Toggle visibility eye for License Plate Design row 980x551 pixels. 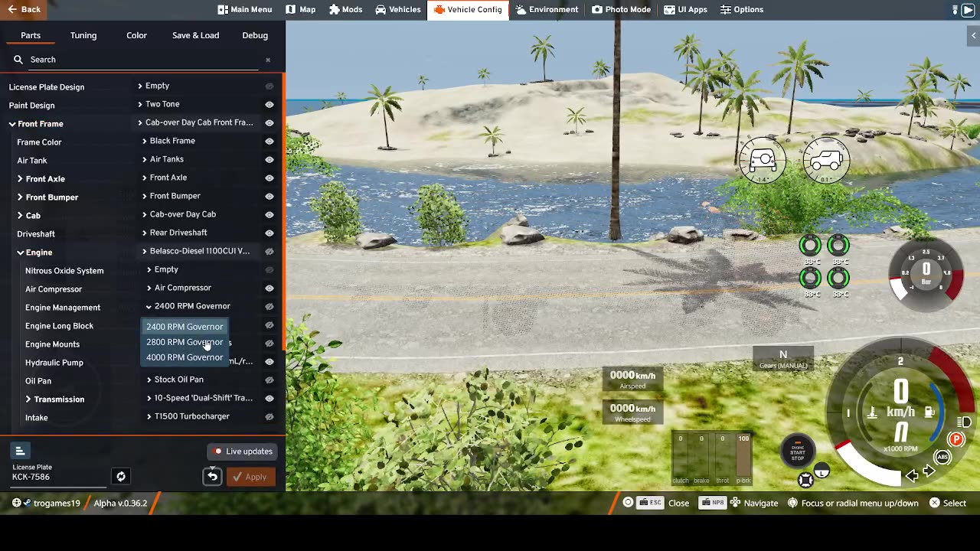(269, 86)
